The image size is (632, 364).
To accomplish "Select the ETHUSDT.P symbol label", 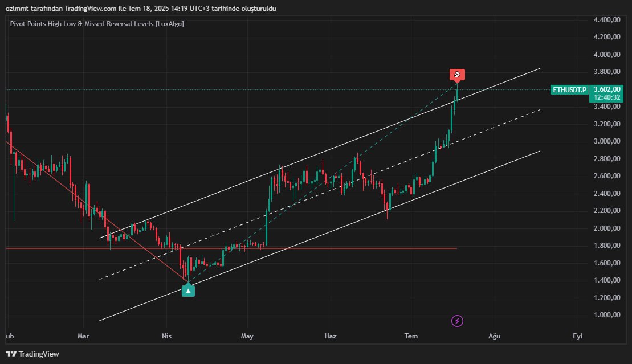I will point(569,89).
